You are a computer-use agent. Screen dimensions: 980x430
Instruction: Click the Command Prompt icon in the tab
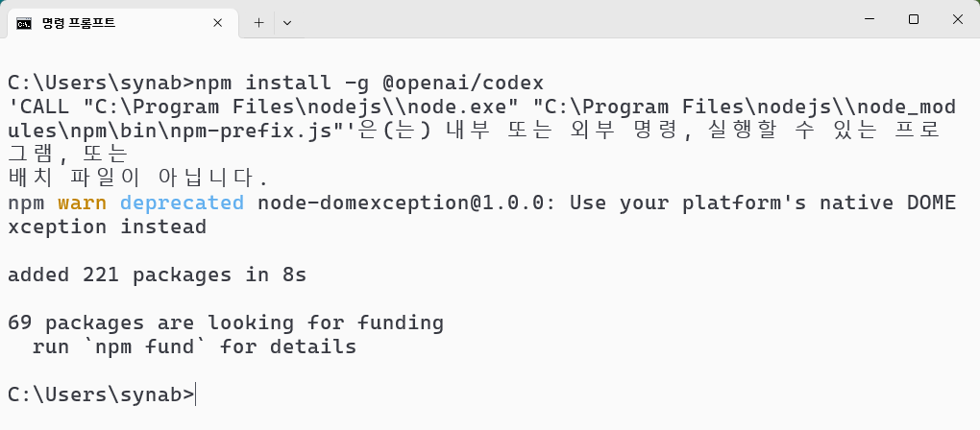pyautogui.click(x=24, y=23)
